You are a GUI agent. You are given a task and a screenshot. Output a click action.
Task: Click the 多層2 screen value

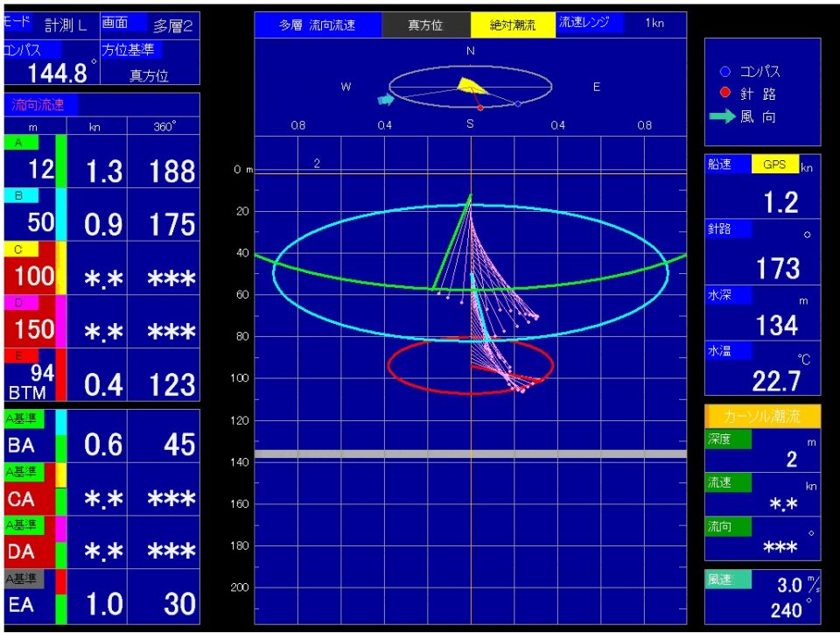click(x=172, y=25)
